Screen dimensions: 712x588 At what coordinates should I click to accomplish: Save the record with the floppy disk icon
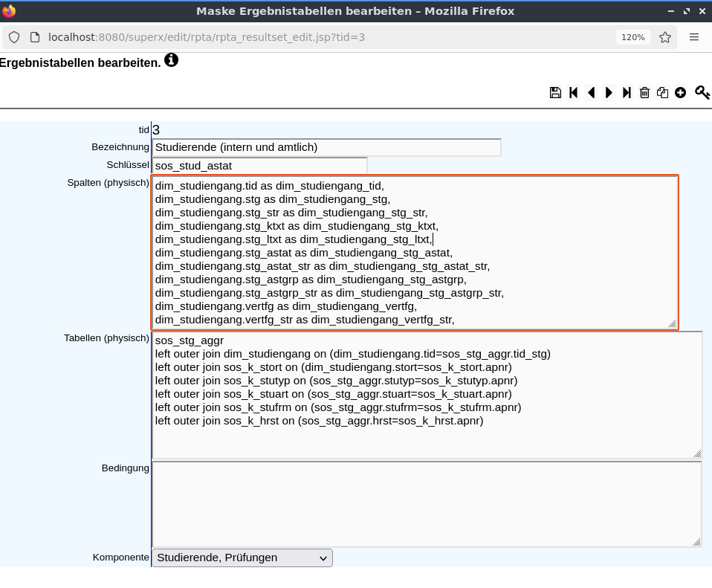(555, 93)
